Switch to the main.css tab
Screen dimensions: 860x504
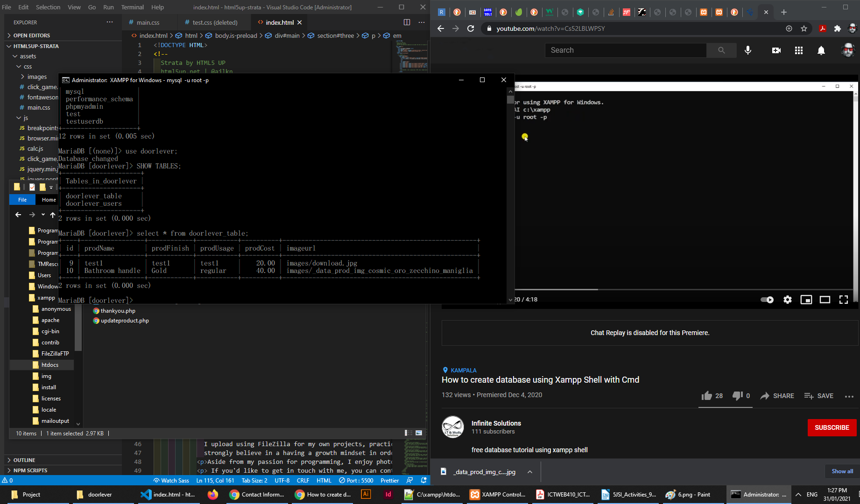click(148, 22)
